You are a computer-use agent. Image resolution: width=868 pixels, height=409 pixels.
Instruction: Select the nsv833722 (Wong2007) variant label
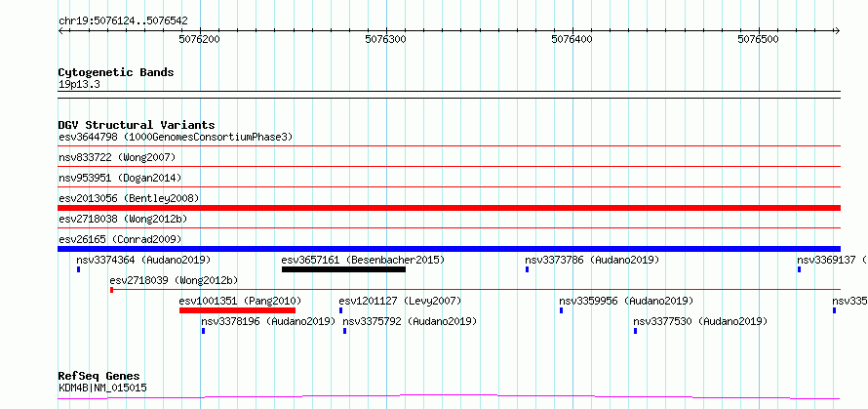[x=117, y=158]
